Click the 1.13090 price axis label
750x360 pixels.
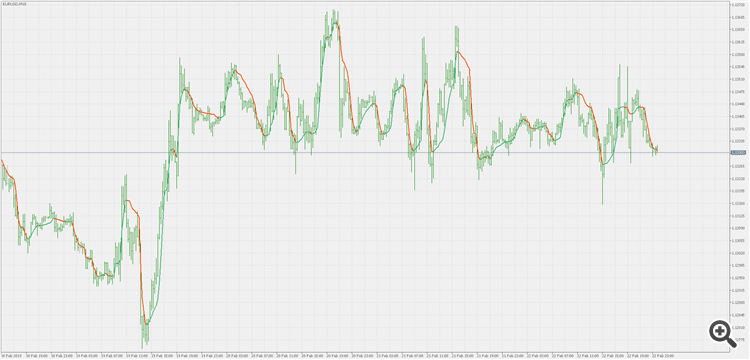(x=738, y=229)
